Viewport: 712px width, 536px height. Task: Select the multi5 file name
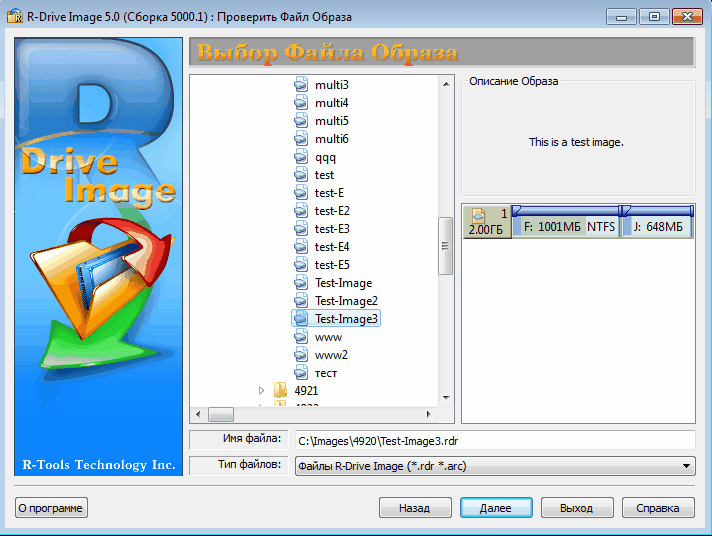pos(332,121)
